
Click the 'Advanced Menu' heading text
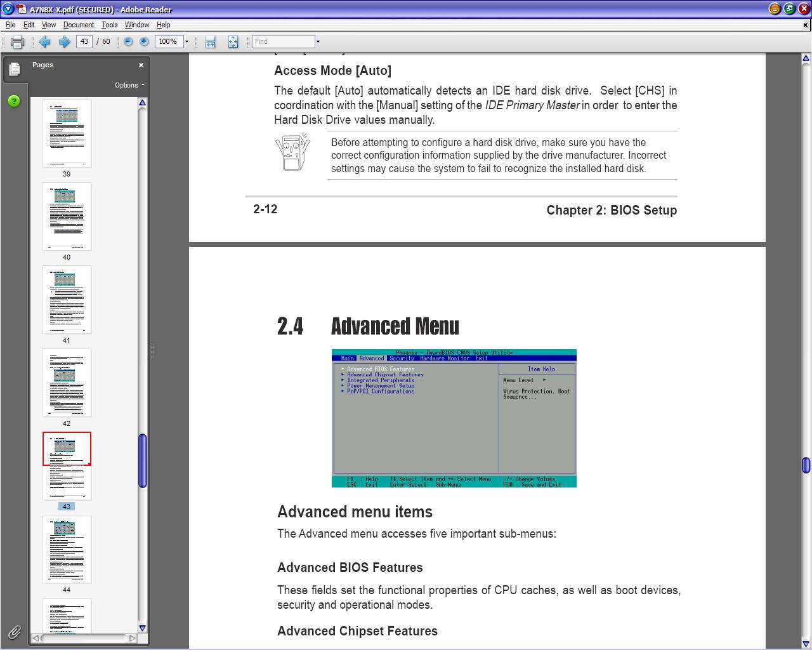395,326
